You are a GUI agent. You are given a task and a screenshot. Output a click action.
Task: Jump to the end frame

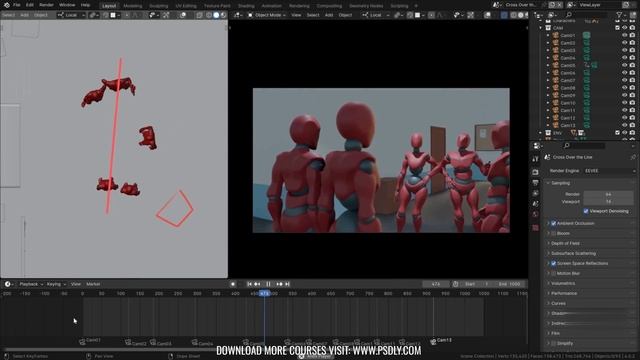(x=287, y=284)
